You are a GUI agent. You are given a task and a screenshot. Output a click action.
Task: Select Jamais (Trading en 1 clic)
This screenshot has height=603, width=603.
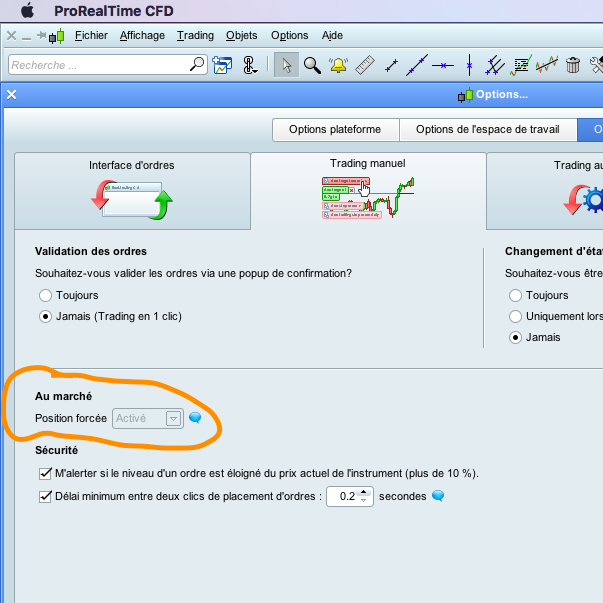tap(45, 316)
